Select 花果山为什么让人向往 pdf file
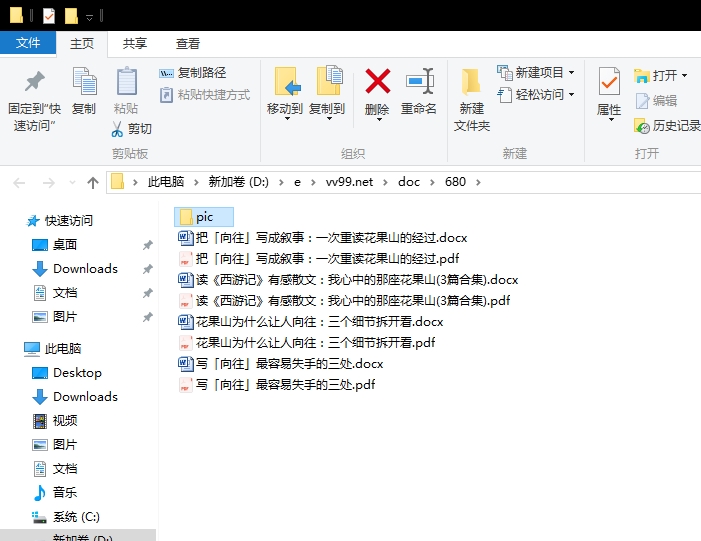This screenshot has height=541, width=701. (x=306, y=343)
